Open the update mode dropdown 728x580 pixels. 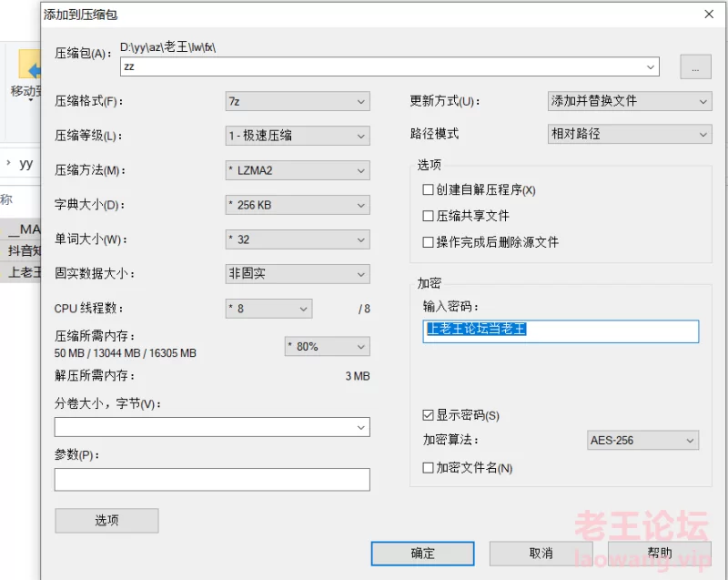[630, 101]
